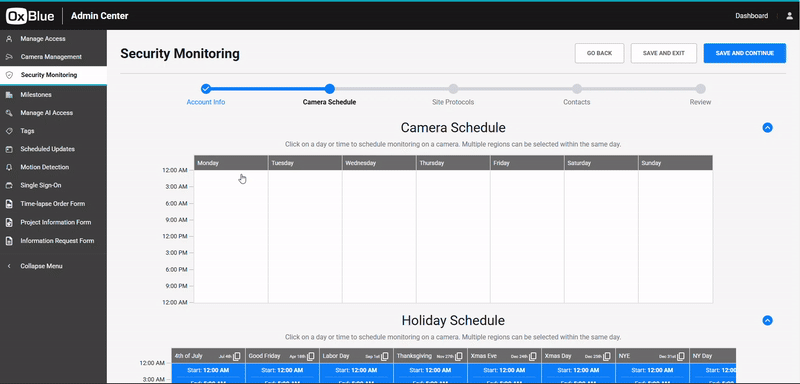Copy the Thanksgiving holiday schedule

click(x=459, y=356)
